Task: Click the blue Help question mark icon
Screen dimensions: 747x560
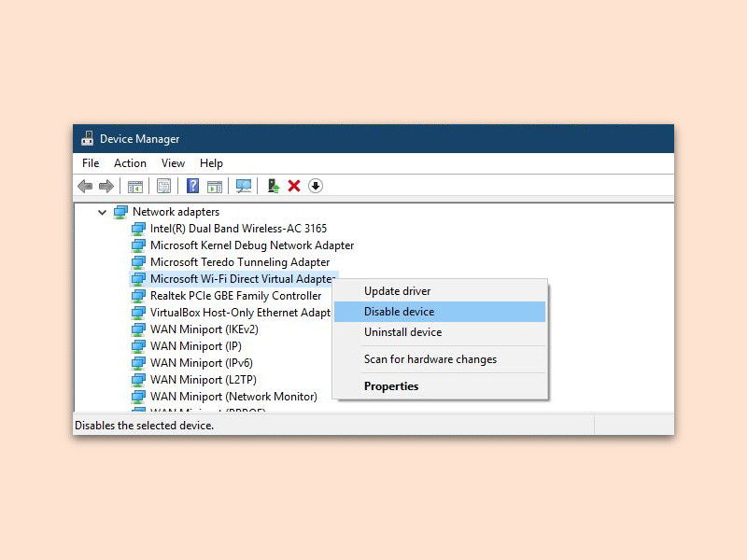Action: 193,186
